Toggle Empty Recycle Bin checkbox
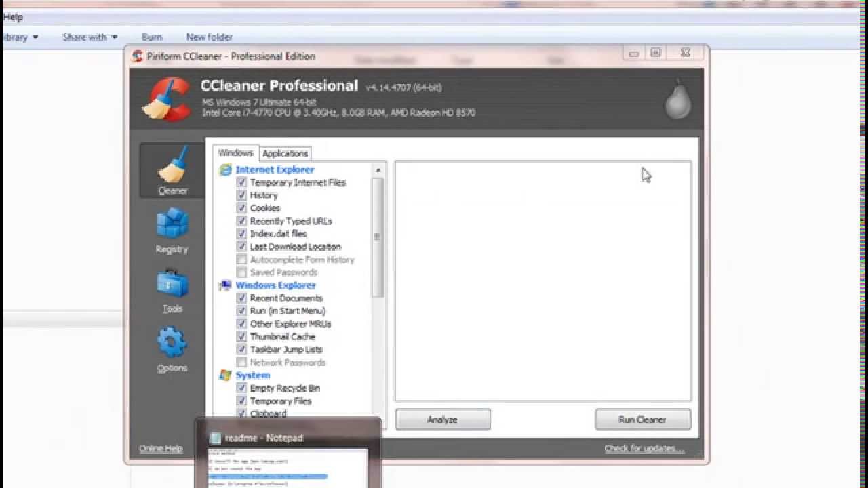 (x=241, y=388)
